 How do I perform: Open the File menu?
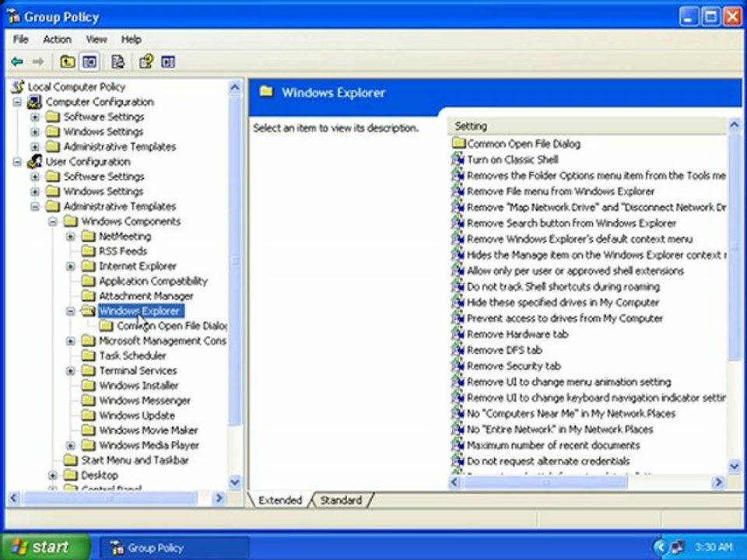(20, 39)
